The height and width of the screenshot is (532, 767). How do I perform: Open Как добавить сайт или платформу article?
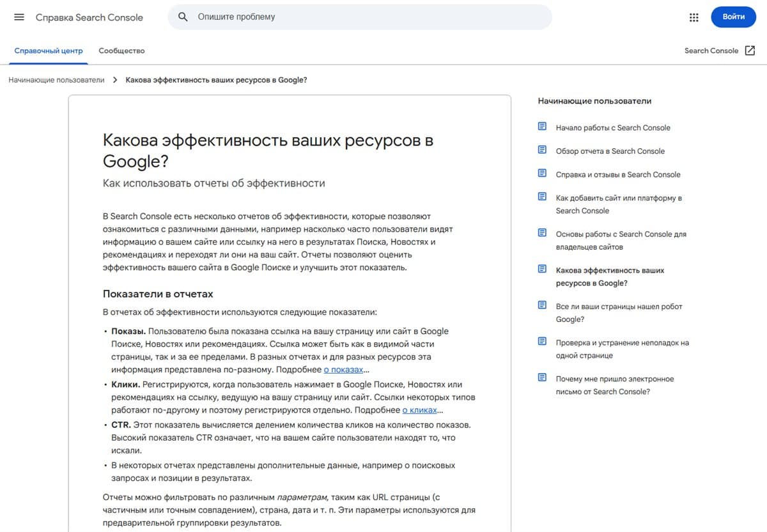[619, 204]
